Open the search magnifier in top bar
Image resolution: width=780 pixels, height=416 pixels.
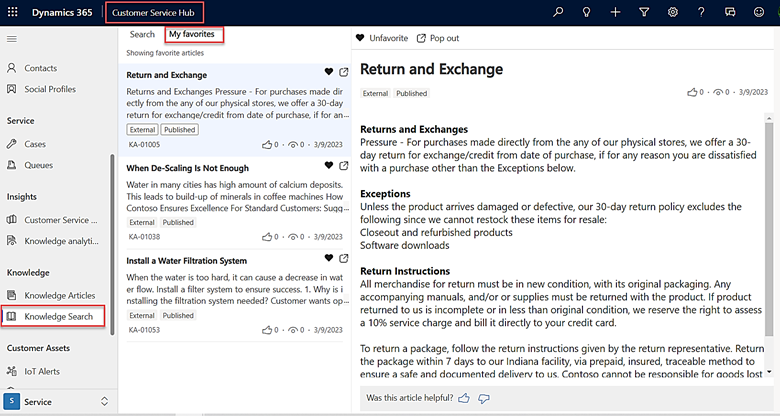coord(558,12)
